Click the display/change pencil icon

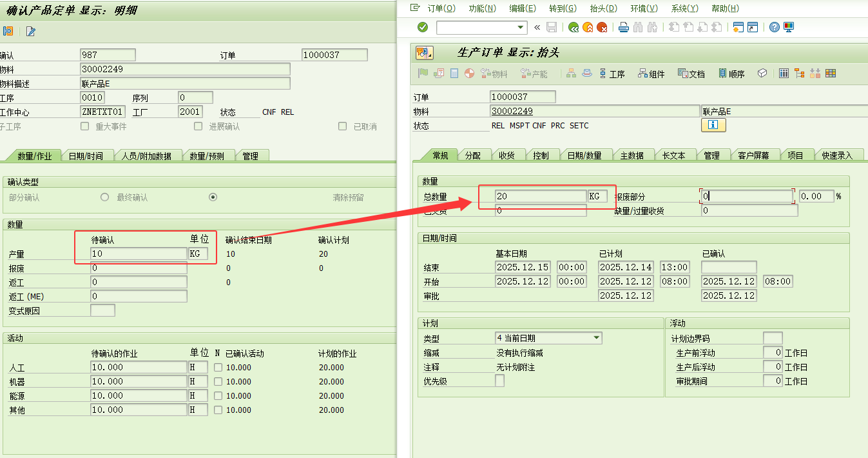[x=31, y=31]
